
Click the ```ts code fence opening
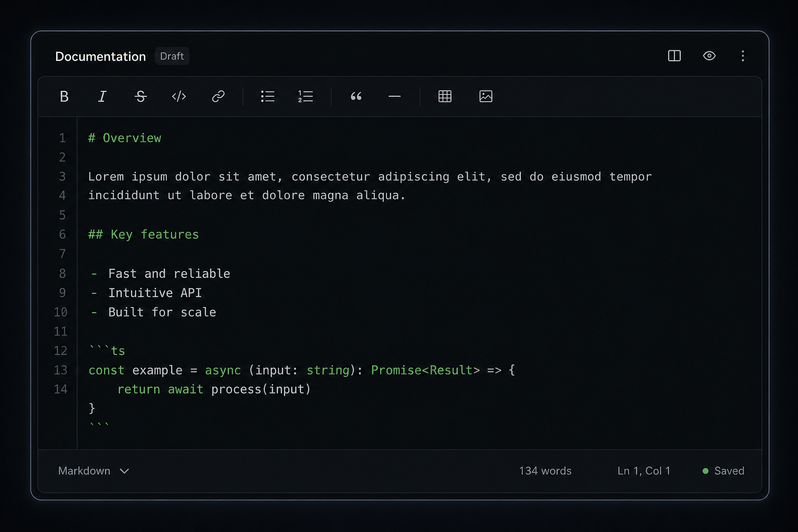[x=107, y=351]
